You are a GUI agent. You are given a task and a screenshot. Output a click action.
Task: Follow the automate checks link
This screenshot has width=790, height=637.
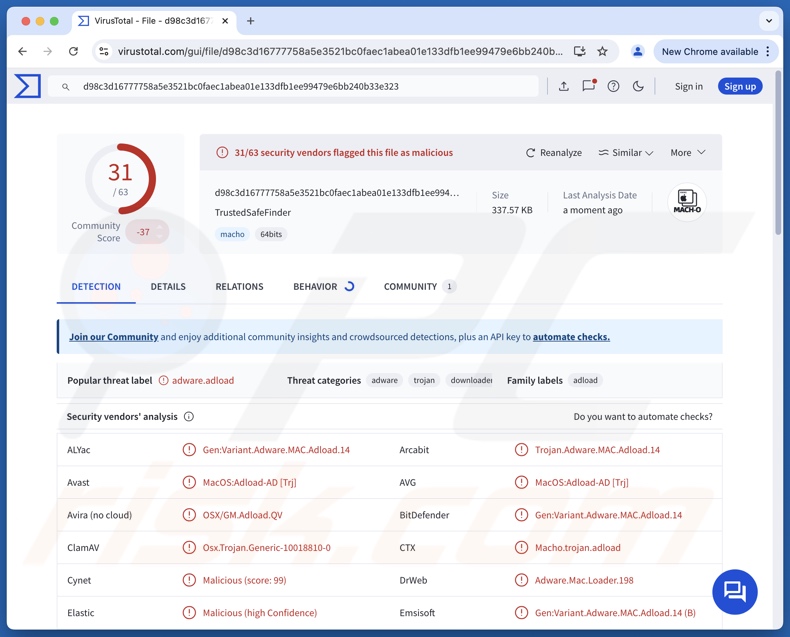571,337
